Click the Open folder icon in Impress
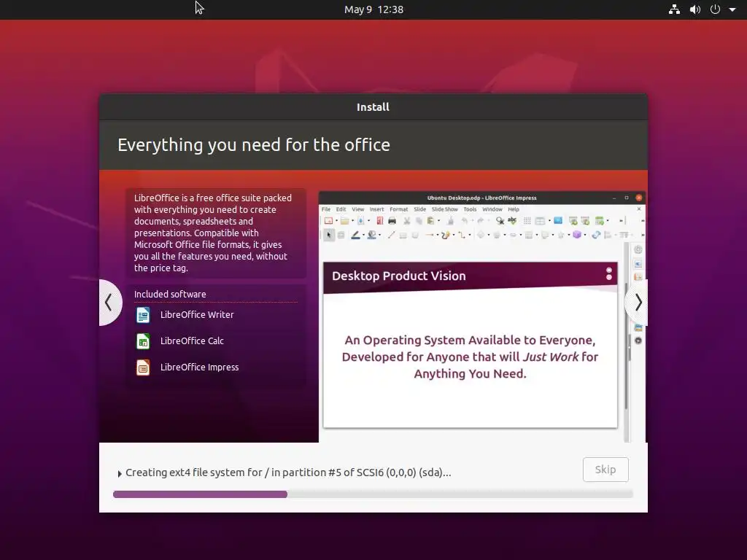Viewport: 747px width, 560px height. [x=344, y=220]
